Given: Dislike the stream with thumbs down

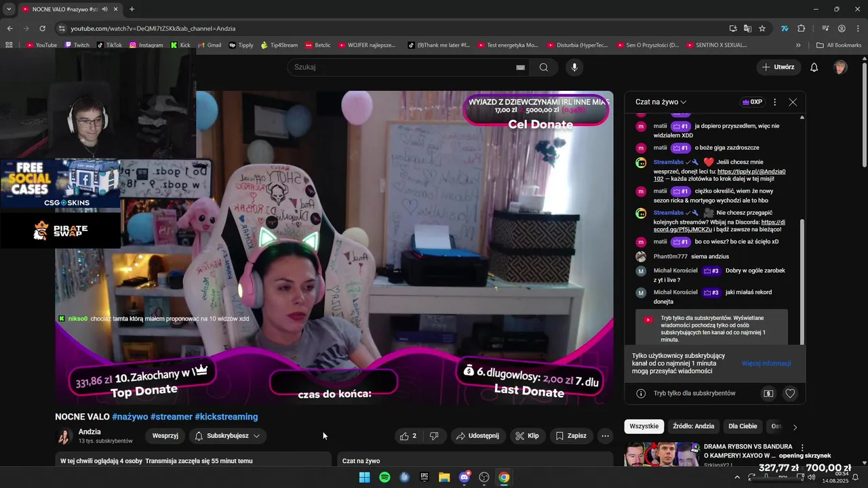Looking at the screenshot, I should 434,436.
